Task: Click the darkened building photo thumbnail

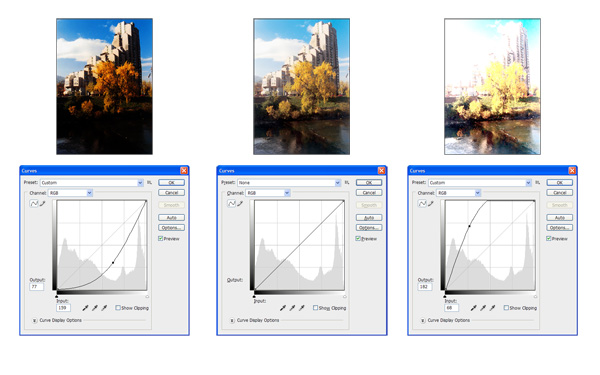Action: click(104, 86)
